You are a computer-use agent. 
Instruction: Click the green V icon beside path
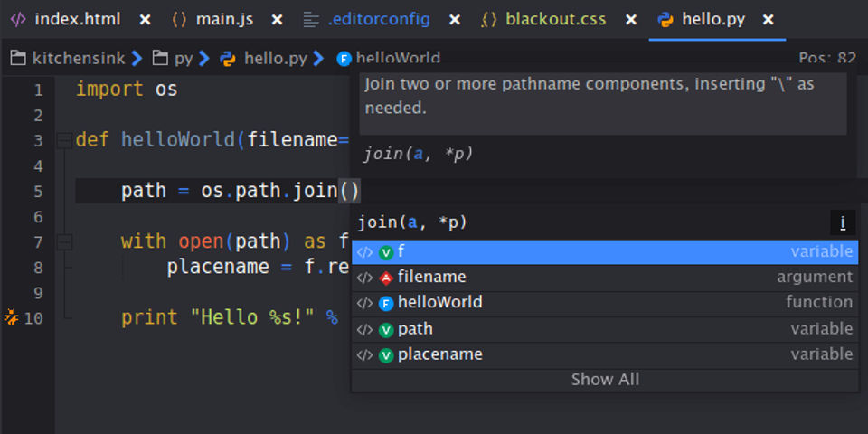(386, 330)
